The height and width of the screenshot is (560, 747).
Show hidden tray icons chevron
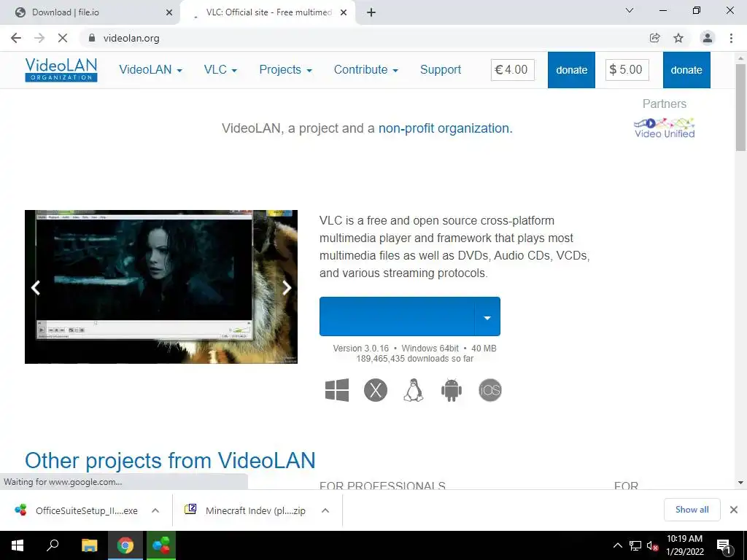click(x=617, y=545)
